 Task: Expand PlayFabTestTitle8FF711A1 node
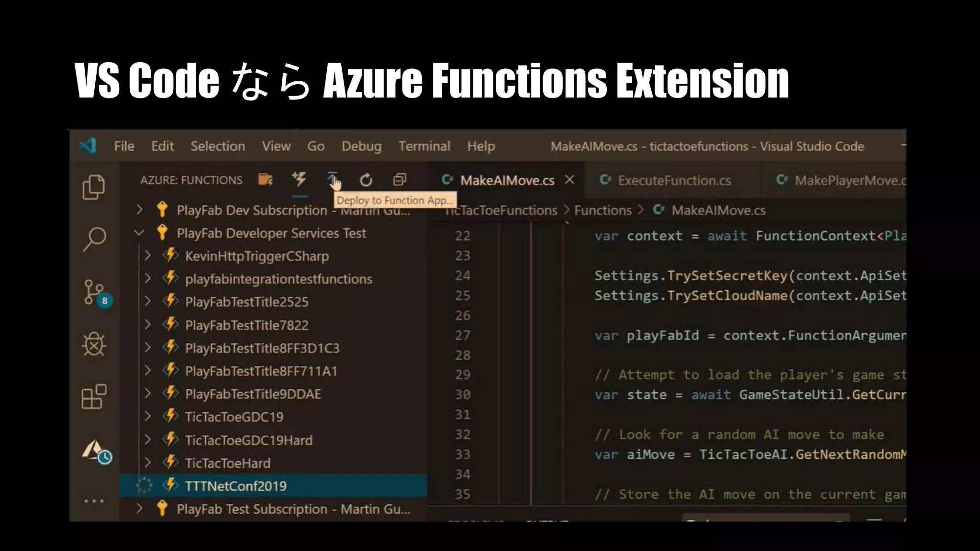pyautogui.click(x=147, y=371)
